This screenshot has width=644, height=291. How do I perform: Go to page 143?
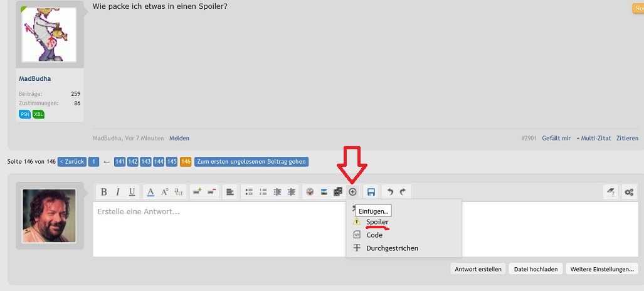(146, 162)
